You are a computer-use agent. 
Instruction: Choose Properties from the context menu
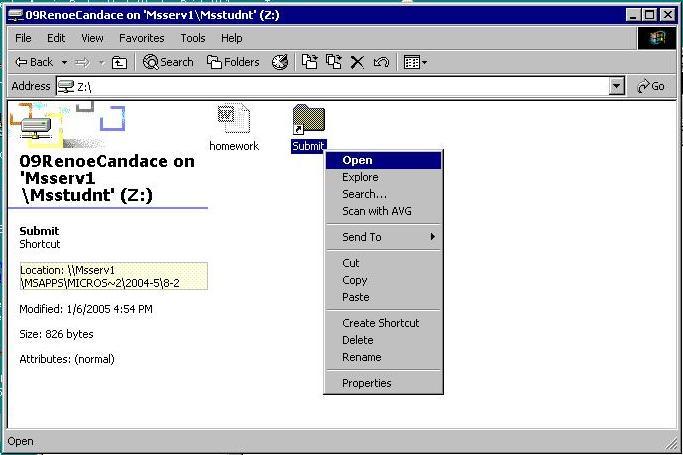[383, 383]
